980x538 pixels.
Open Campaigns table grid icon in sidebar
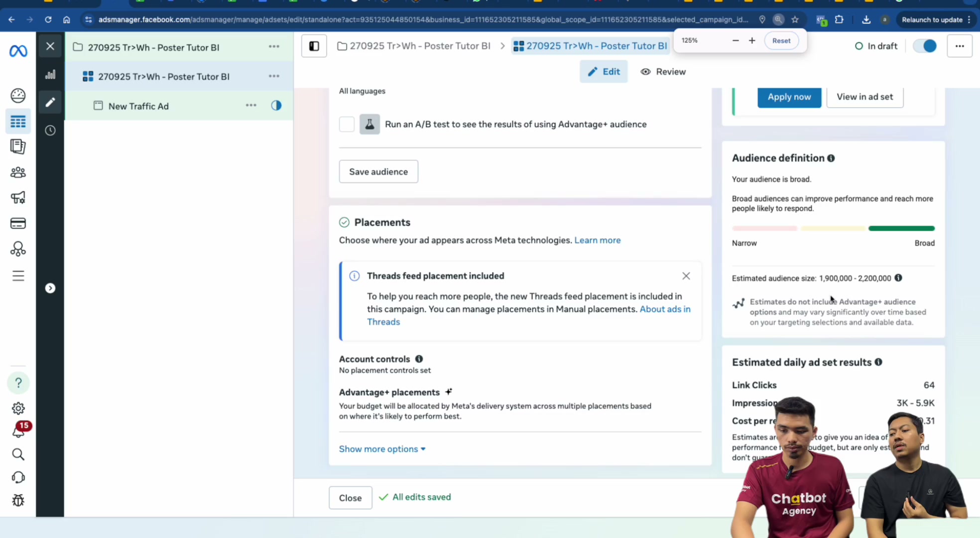point(18,122)
